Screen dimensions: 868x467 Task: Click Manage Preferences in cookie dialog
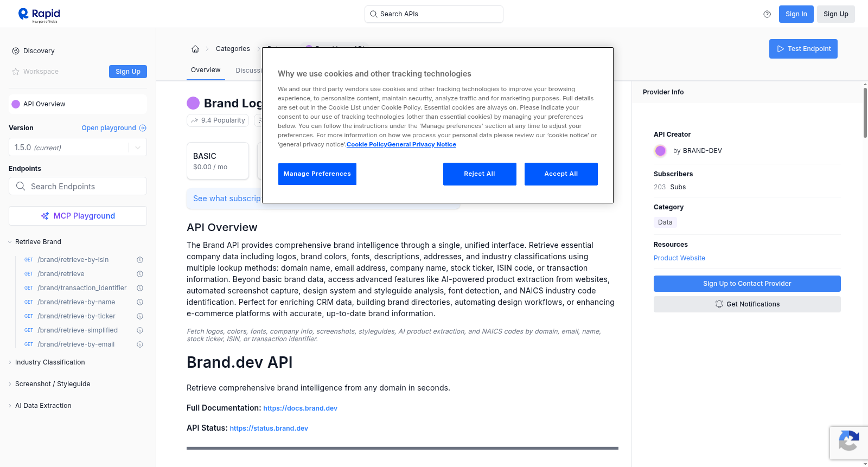click(x=317, y=174)
